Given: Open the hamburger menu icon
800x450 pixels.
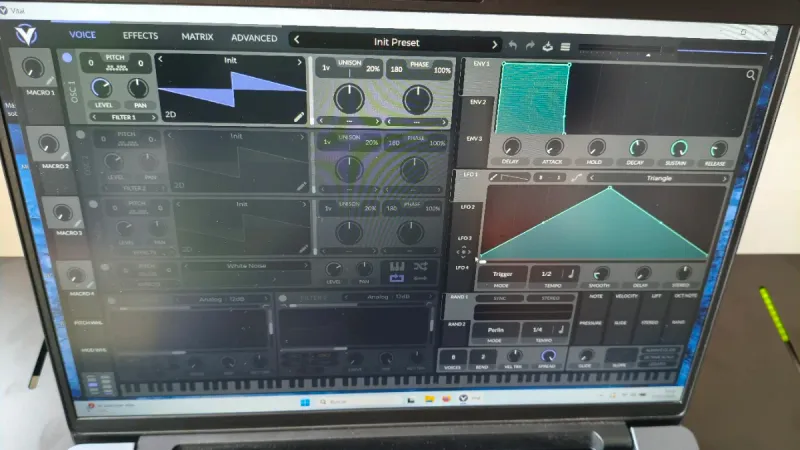Looking at the screenshot, I should click(565, 47).
